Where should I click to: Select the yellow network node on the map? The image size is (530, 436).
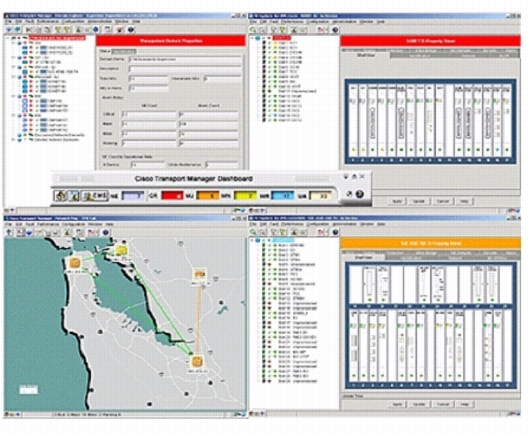tap(121, 250)
